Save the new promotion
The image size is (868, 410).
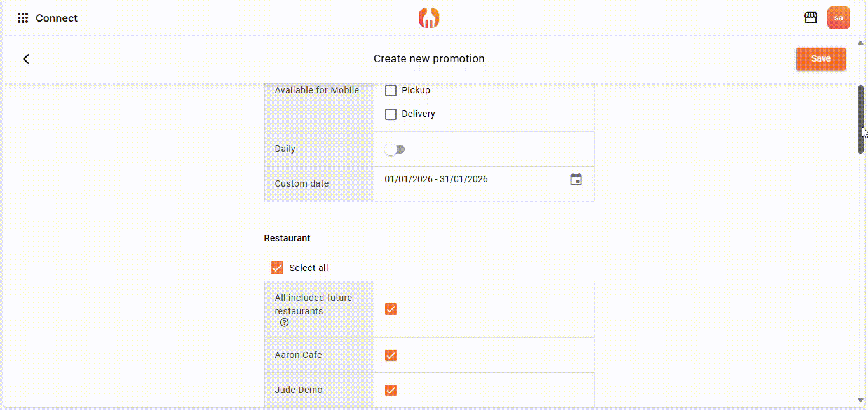820,59
